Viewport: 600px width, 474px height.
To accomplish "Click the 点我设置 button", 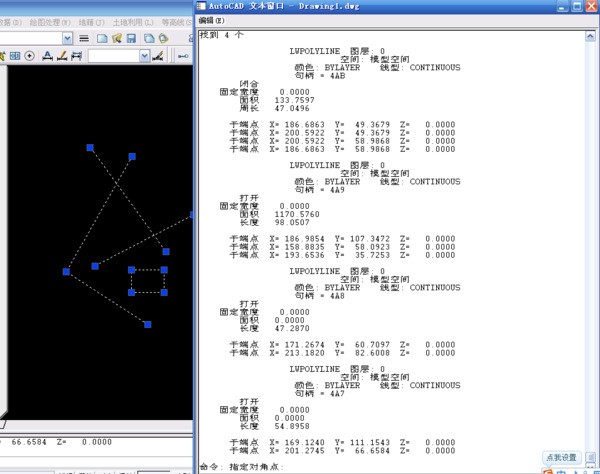I will (x=561, y=458).
